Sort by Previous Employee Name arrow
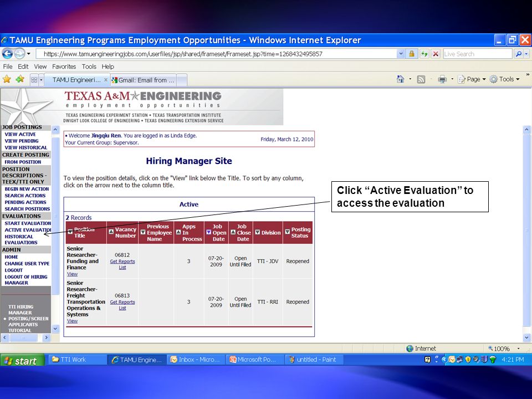This screenshot has width=532, height=399. tap(143, 232)
